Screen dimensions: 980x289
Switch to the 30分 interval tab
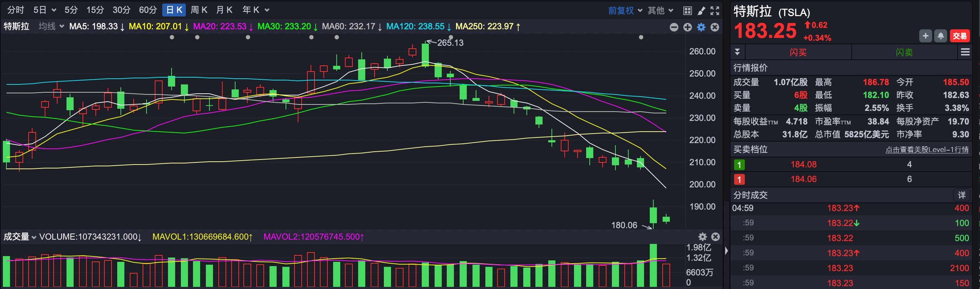coord(122,10)
